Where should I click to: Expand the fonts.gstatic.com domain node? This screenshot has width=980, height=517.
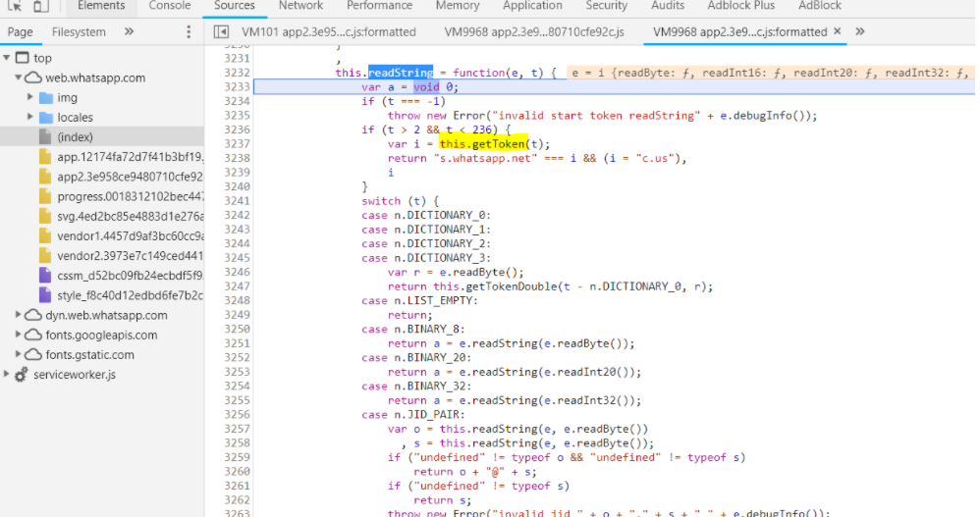click(x=18, y=354)
